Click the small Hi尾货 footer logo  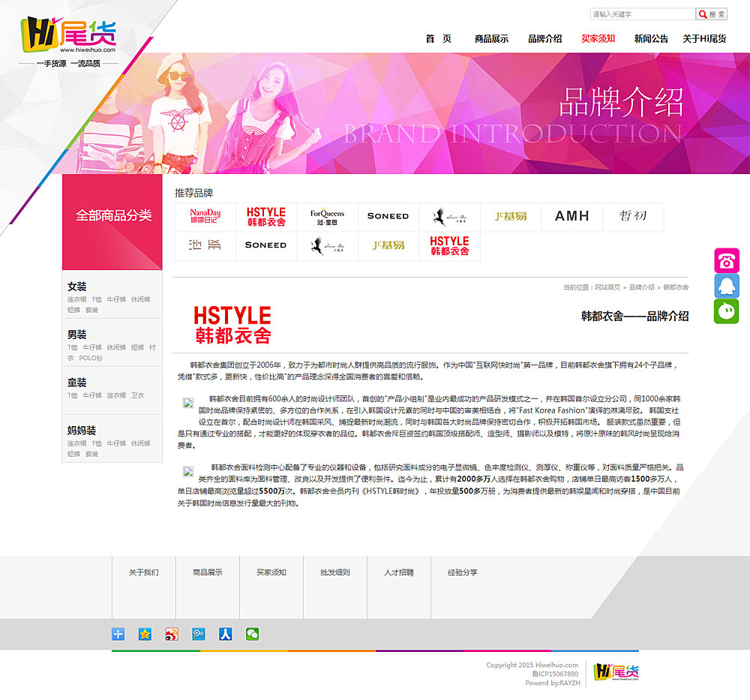pyautogui.click(x=616, y=672)
